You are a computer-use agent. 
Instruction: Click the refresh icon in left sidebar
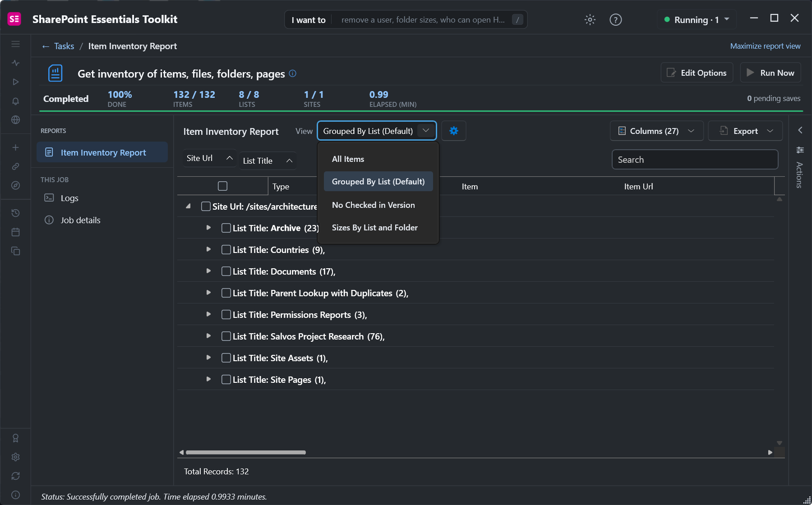pyautogui.click(x=15, y=476)
